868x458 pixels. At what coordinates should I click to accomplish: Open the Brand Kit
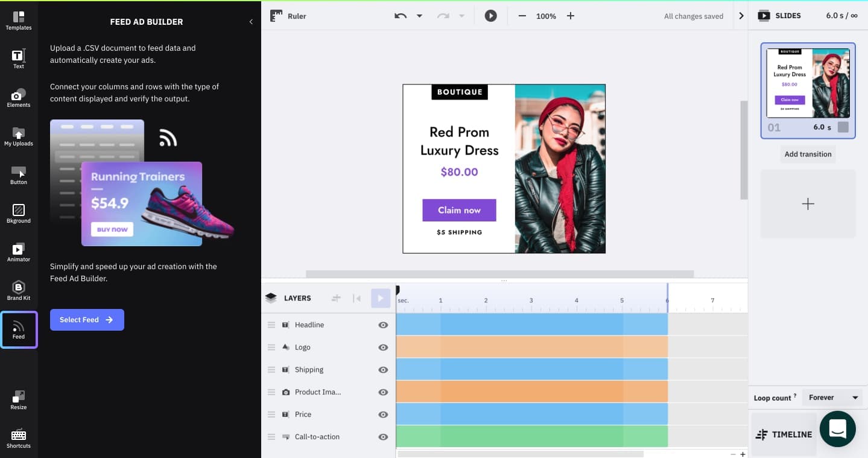(18, 290)
